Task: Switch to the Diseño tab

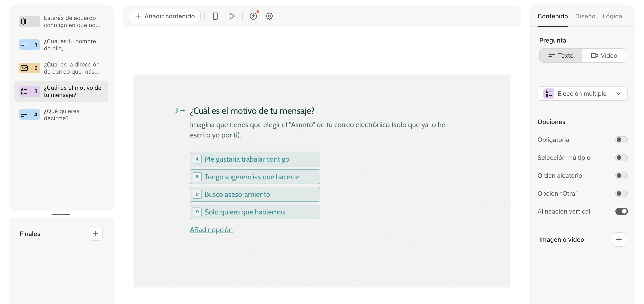Action: click(x=585, y=16)
